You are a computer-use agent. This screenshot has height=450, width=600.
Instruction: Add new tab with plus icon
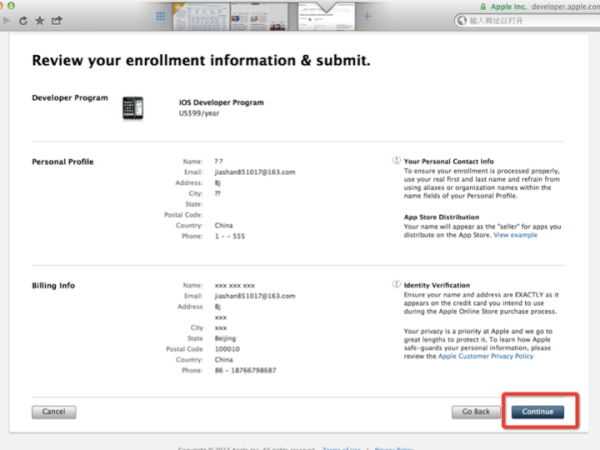(367, 16)
